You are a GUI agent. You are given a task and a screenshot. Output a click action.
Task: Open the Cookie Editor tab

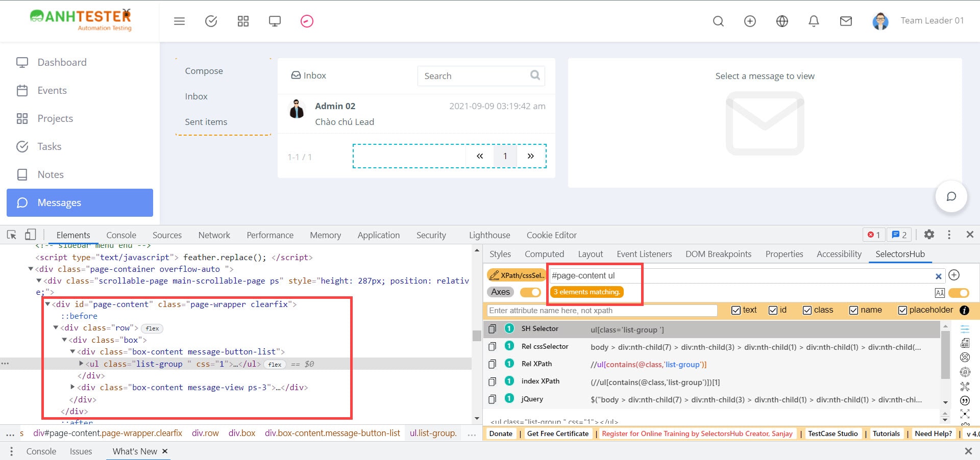tap(551, 235)
